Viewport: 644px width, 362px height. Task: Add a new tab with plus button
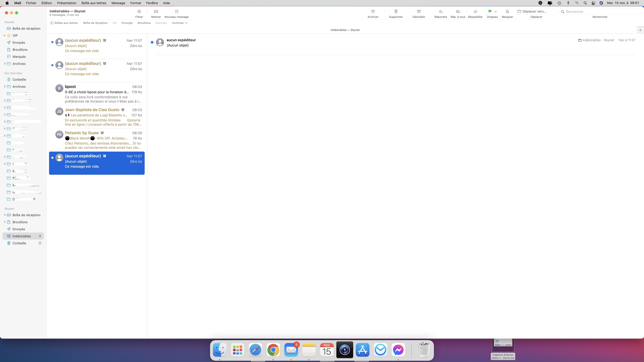point(640,30)
